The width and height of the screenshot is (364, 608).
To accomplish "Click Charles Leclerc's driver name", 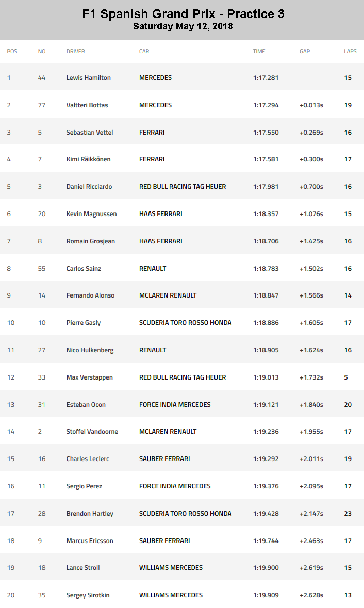I will [x=88, y=459].
